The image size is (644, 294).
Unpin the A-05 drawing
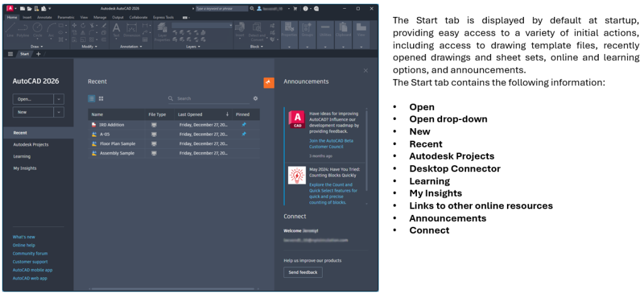[244, 134]
